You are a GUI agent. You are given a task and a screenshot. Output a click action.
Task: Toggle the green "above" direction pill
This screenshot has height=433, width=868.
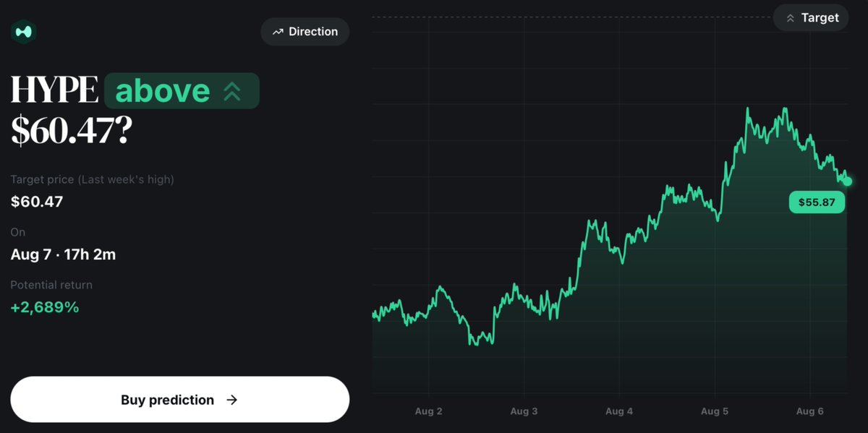click(182, 91)
